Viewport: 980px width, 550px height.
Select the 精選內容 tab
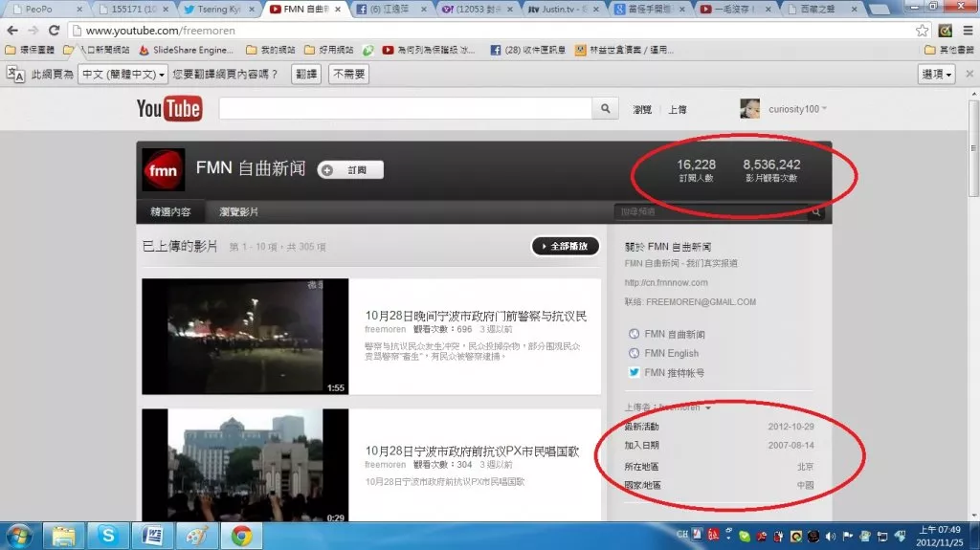click(170, 212)
